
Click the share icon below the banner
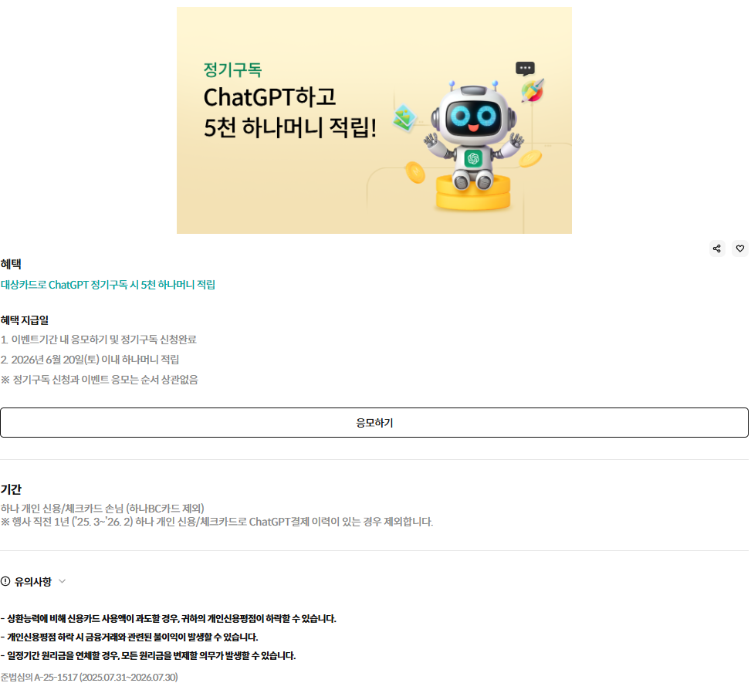(717, 249)
